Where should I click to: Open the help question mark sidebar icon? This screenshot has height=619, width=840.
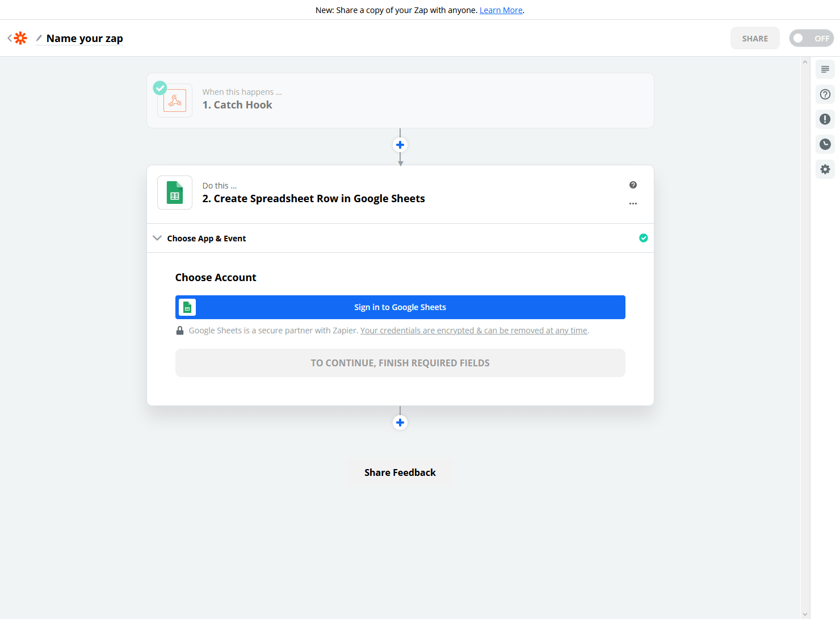(x=825, y=94)
